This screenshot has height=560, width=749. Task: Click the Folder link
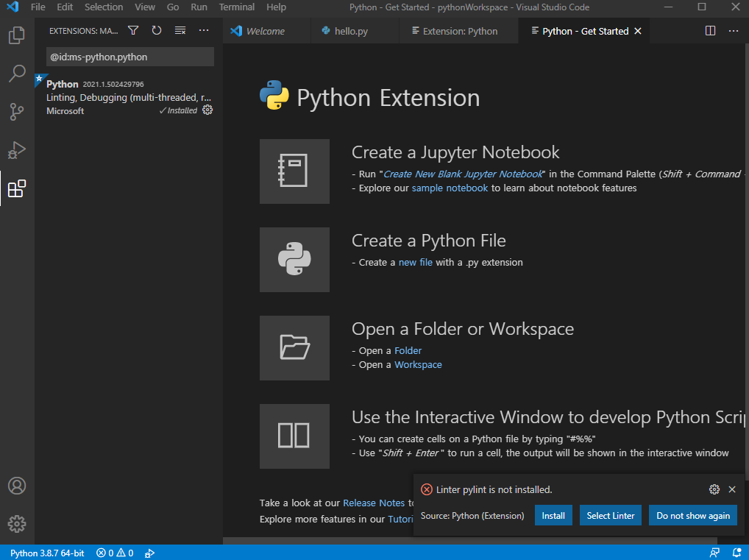pos(408,351)
